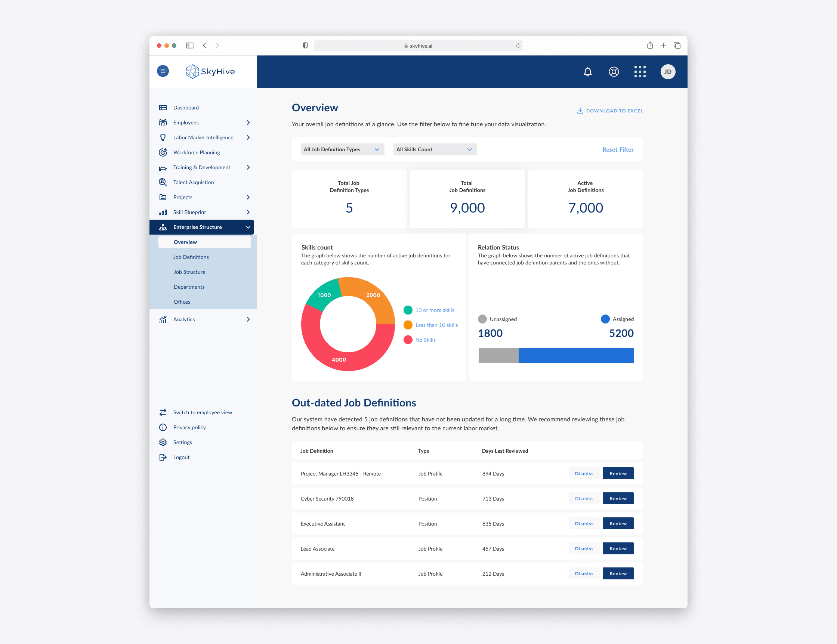Image resolution: width=837 pixels, height=644 pixels.
Task: Click the JD user avatar
Action: tap(668, 72)
